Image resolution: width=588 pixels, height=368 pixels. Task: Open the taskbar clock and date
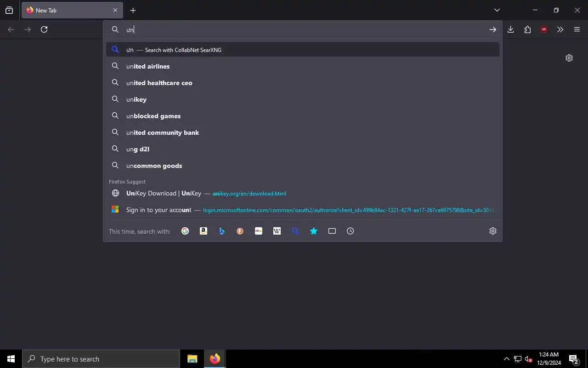click(x=549, y=359)
